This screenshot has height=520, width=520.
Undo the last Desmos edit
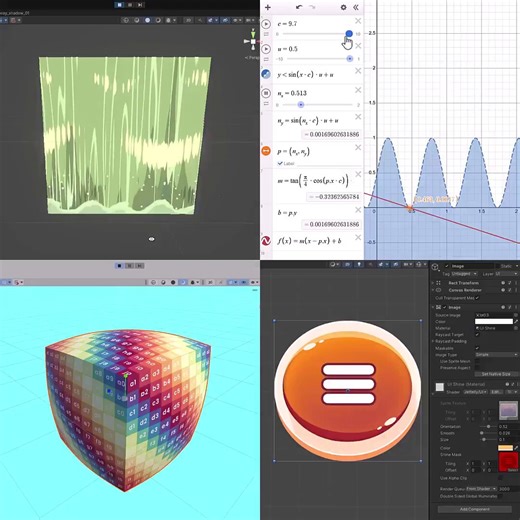click(x=299, y=7)
